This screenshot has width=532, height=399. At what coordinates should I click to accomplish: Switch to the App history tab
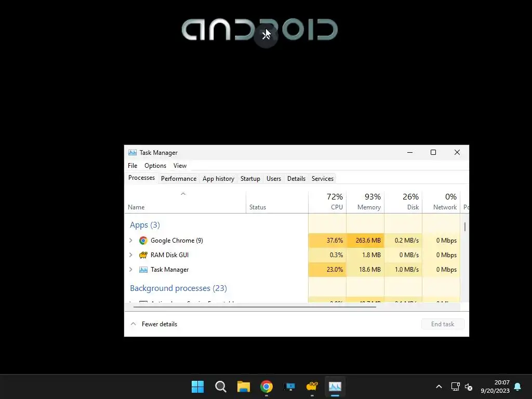tap(219, 179)
